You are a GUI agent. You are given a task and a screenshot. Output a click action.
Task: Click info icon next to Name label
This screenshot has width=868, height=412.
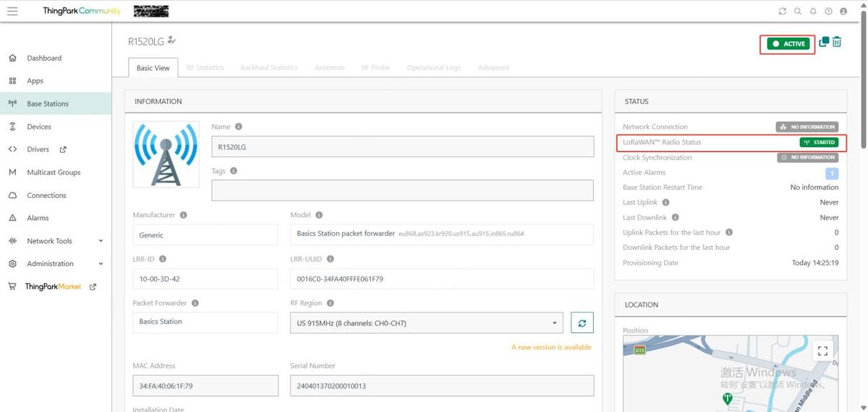click(239, 127)
